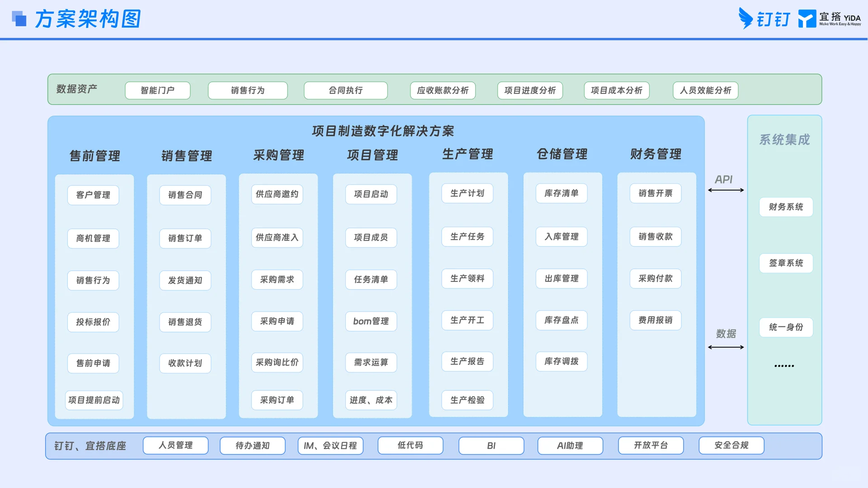
Task: Click the bom管理 box
Action: point(371,321)
